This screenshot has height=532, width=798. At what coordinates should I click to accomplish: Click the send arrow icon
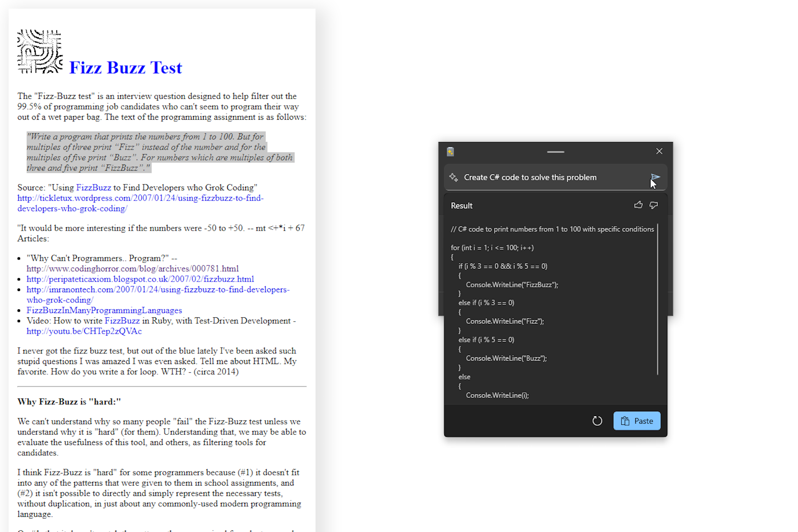655,177
